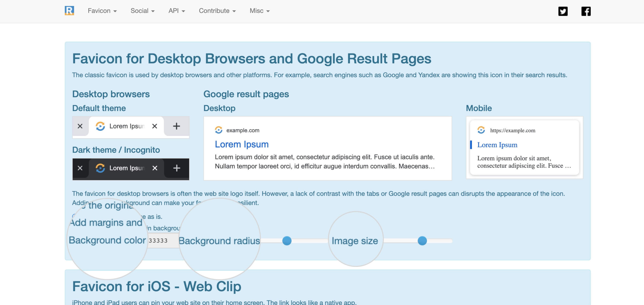Click the new tab plus in Default theme preview
644x305 pixels.
(x=177, y=126)
